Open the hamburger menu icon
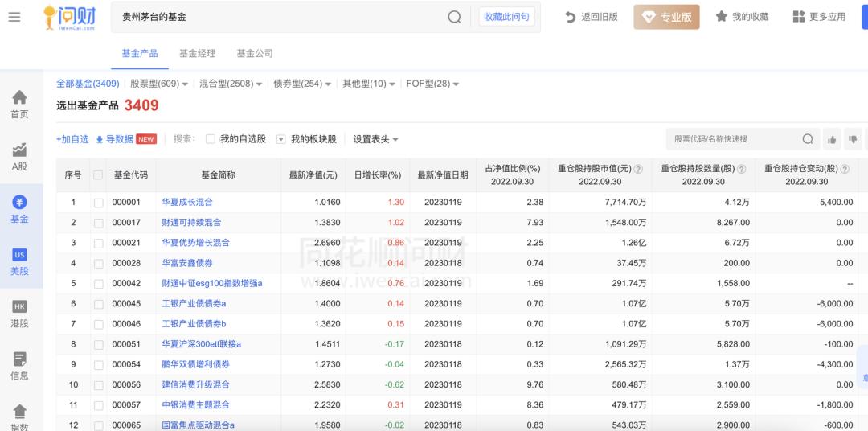The image size is (868, 431). 14,17
